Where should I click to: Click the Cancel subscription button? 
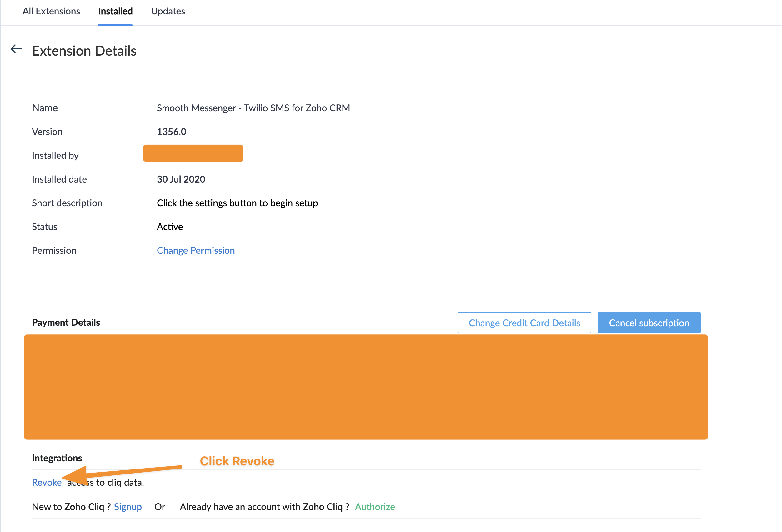649,323
